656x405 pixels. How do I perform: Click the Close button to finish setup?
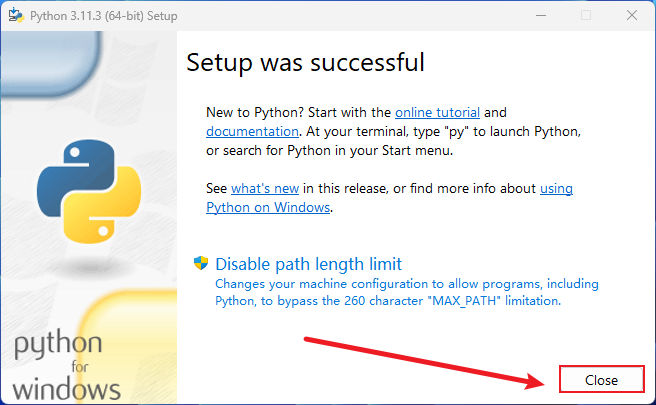602,379
